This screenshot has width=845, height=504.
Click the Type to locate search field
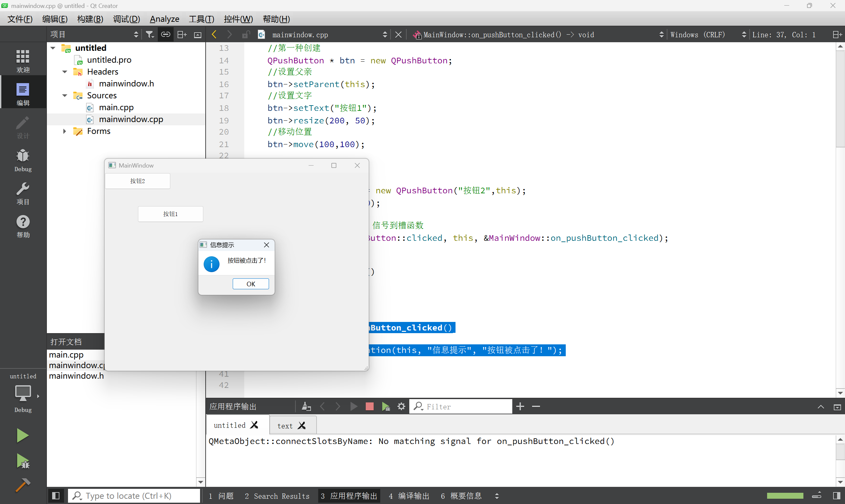134,496
